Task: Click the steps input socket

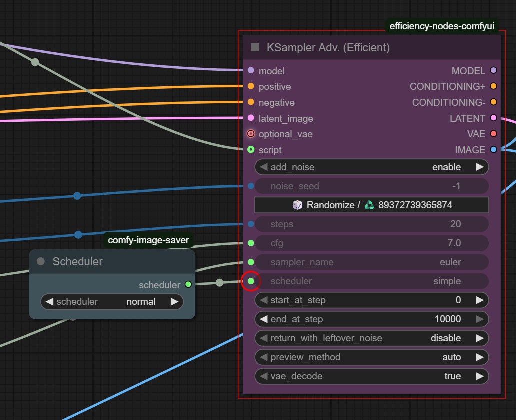Action: pos(251,224)
